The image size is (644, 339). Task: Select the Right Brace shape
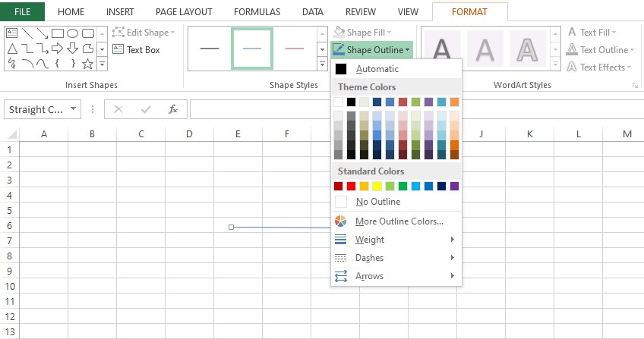(x=73, y=64)
